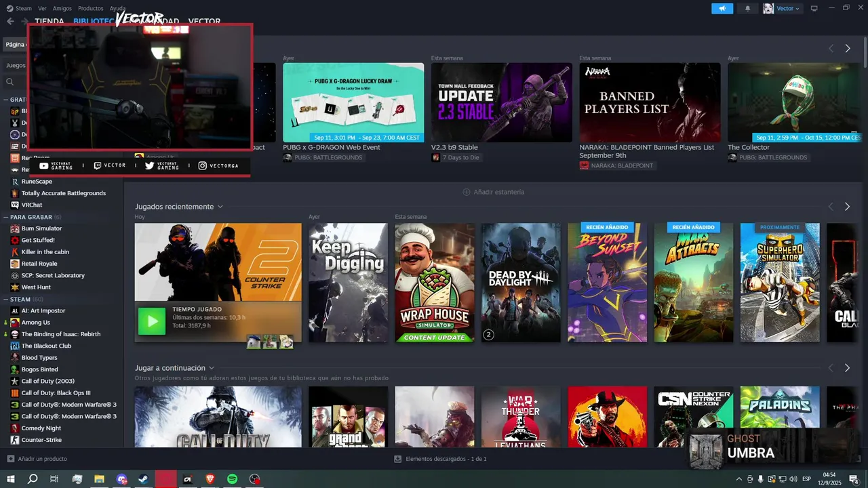
Task: Advance the news carousel with the right arrow
Action: pos(847,48)
